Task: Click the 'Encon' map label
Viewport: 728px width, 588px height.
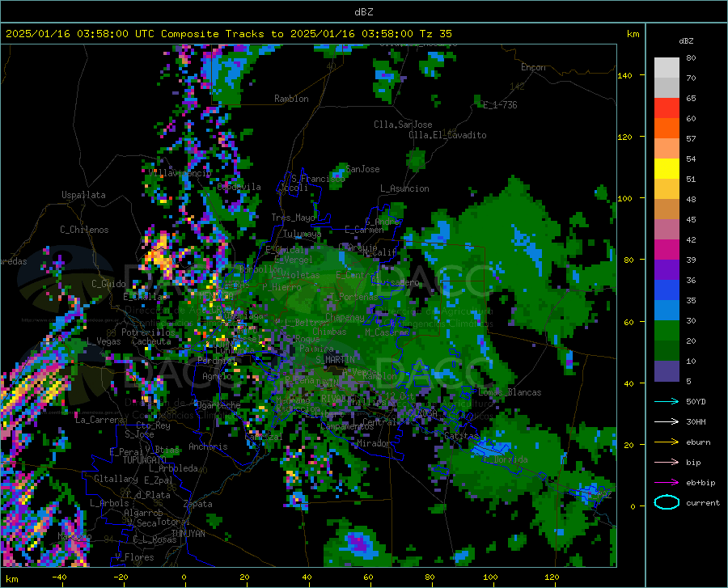Action: 533,67
